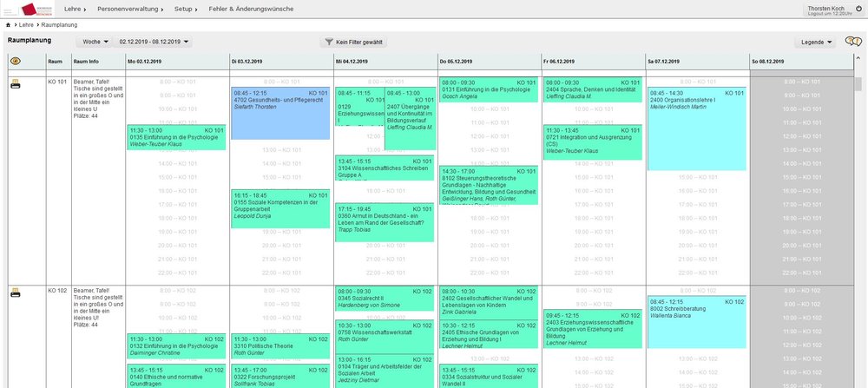Click the printer icon for room KO 101

(15, 84)
